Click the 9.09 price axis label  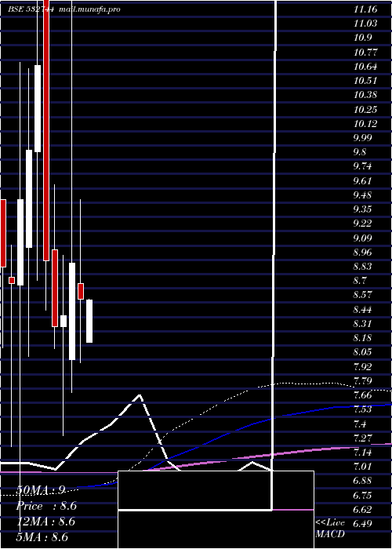(x=363, y=238)
